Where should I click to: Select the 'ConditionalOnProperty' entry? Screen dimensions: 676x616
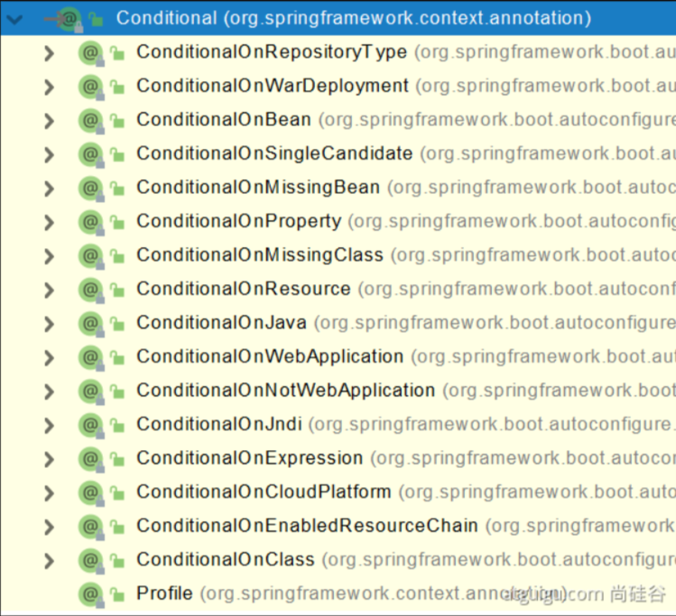(x=239, y=221)
